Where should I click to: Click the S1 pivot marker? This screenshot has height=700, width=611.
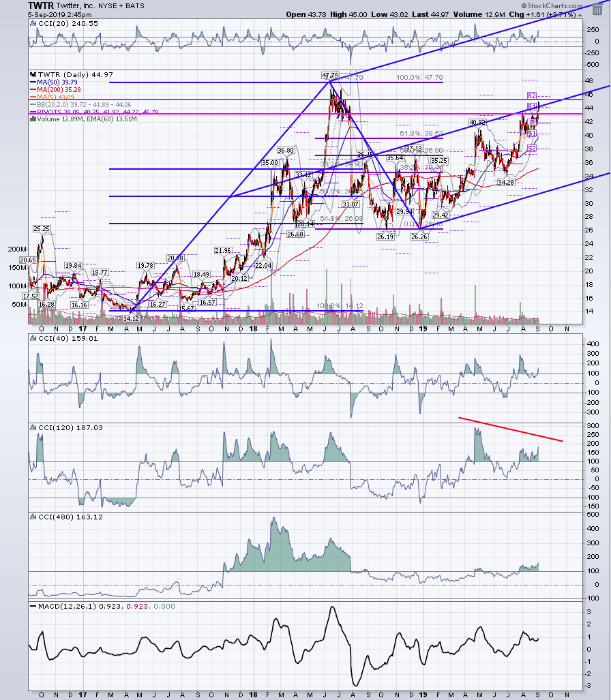pyautogui.click(x=531, y=134)
